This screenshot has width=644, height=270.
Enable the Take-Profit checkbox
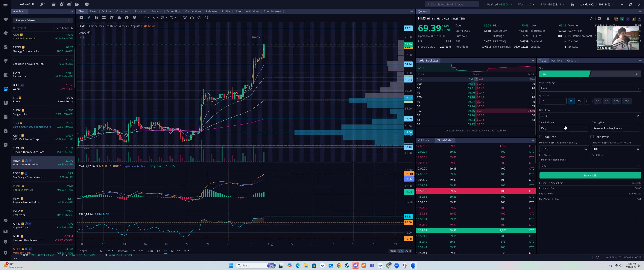pos(592,137)
